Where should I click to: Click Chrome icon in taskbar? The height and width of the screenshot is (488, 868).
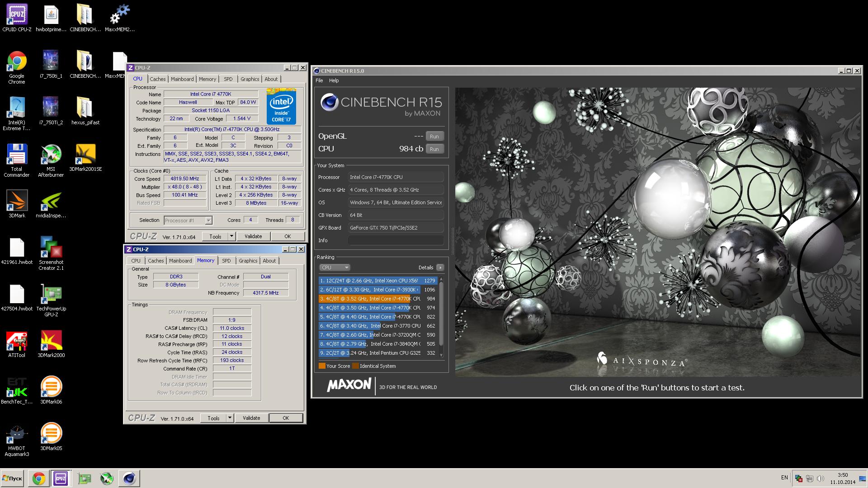pos(39,479)
